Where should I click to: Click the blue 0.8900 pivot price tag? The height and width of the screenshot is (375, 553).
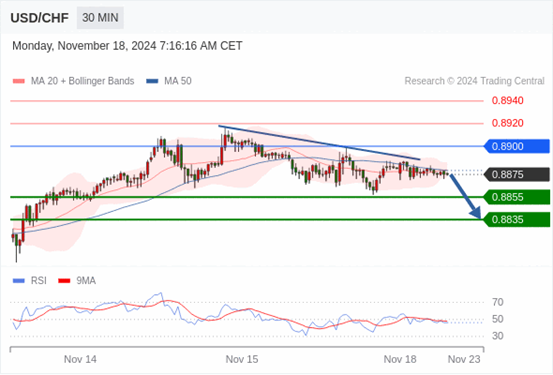tap(516, 146)
